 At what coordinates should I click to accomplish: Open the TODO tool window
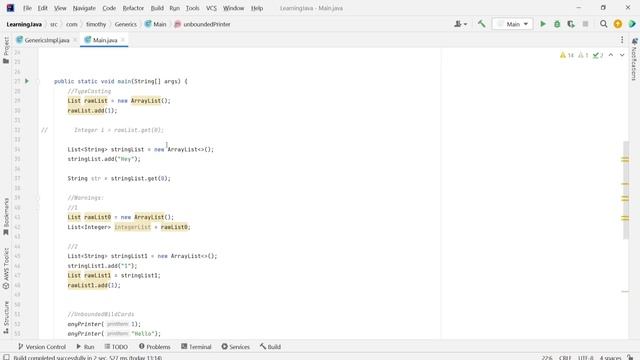pyautogui.click(x=116, y=347)
